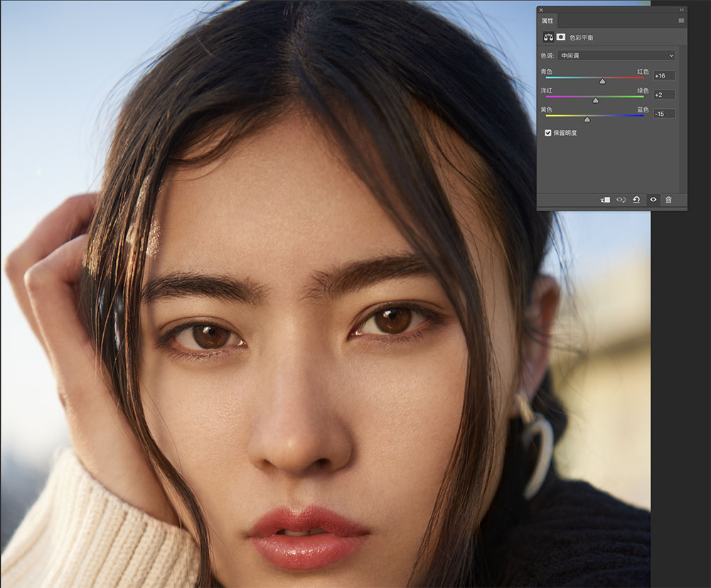Click the cyan-red slider handle
The height and width of the screenshot is (588, 711).
[602, 81]
